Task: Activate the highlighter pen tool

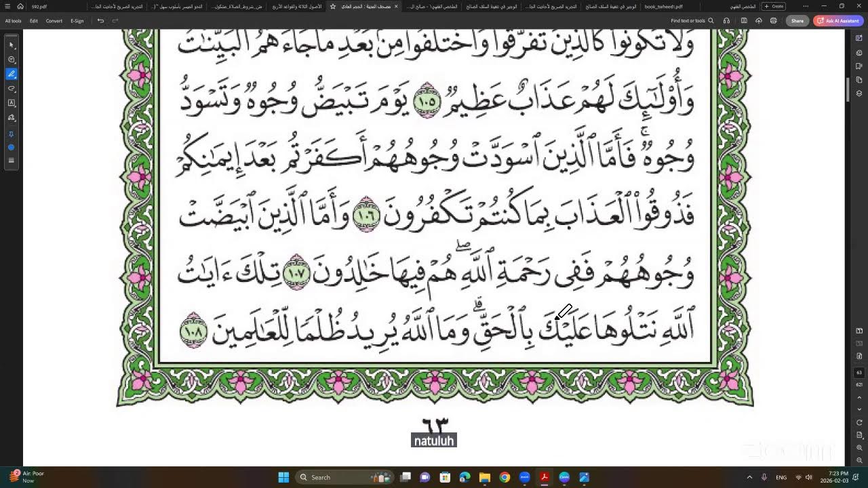Action: point(12,74)
